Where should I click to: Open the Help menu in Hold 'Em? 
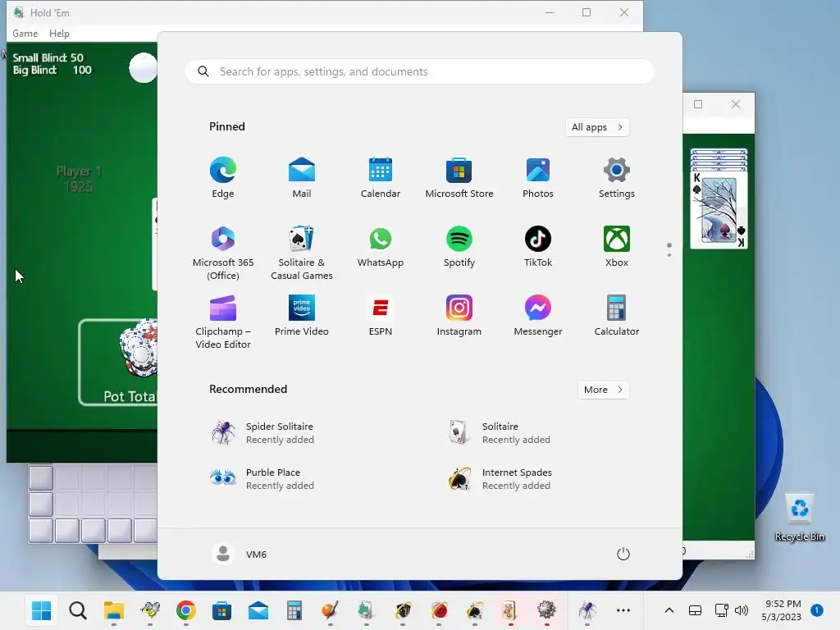pos(59,33)
